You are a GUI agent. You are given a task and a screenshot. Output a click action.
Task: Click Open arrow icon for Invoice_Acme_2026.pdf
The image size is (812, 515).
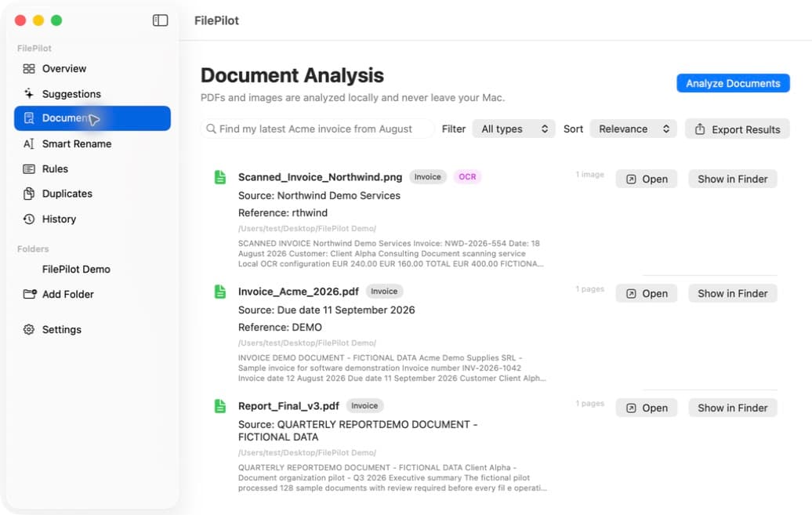point(631,294)
